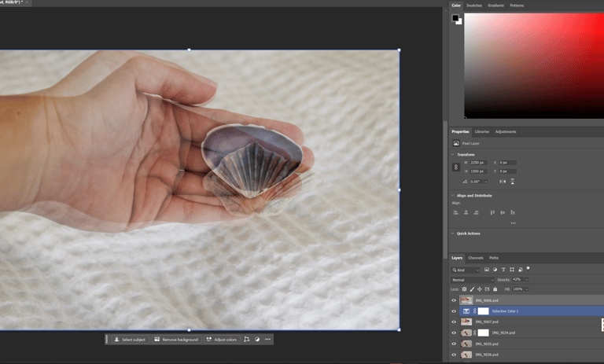This screenshot has width=604, height=364.
Task: Click the lock transparent pixels icon
Action: [x=464, y=289]
